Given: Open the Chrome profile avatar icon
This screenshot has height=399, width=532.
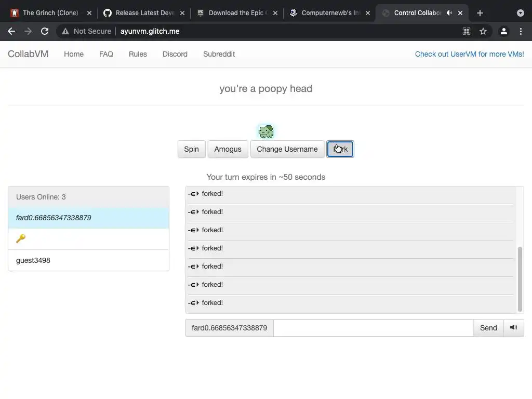Looking at the screenshot, I should tap(503, 31).
